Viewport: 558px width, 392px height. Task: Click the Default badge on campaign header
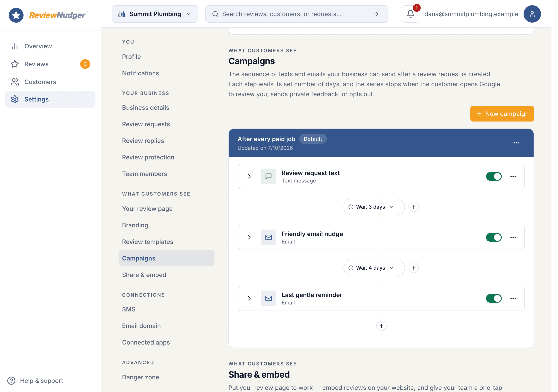[x=316, y=140]
